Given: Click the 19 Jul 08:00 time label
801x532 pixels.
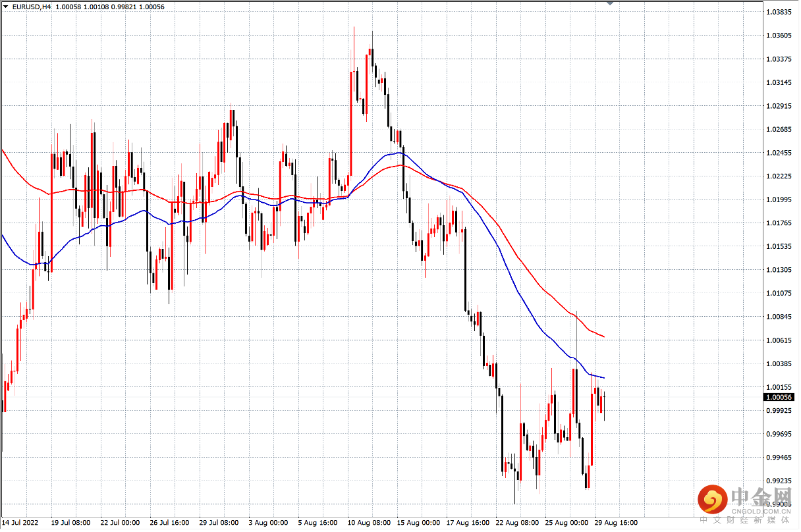Looking at the screenshot, I should (70, 523).
